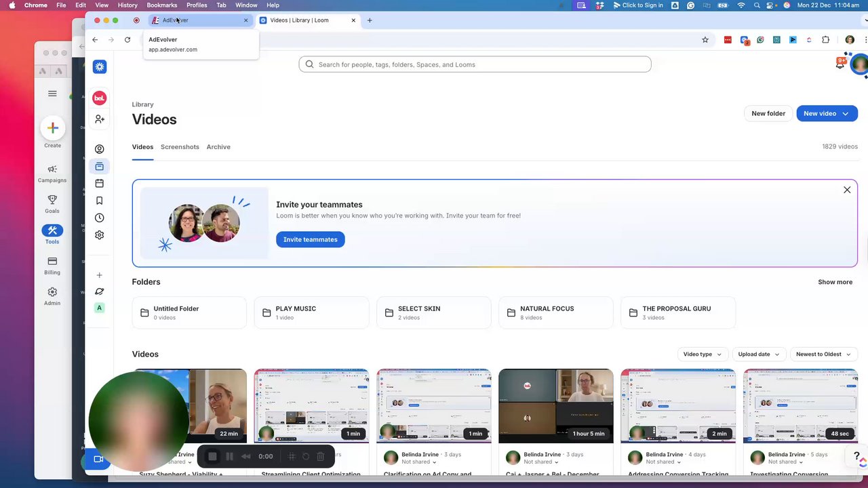The height and width of the screenshot is (488, 868).
Task: Click the Create plus button in AdEvolver window
Action: pyautogui.click(x=52, y=128)
